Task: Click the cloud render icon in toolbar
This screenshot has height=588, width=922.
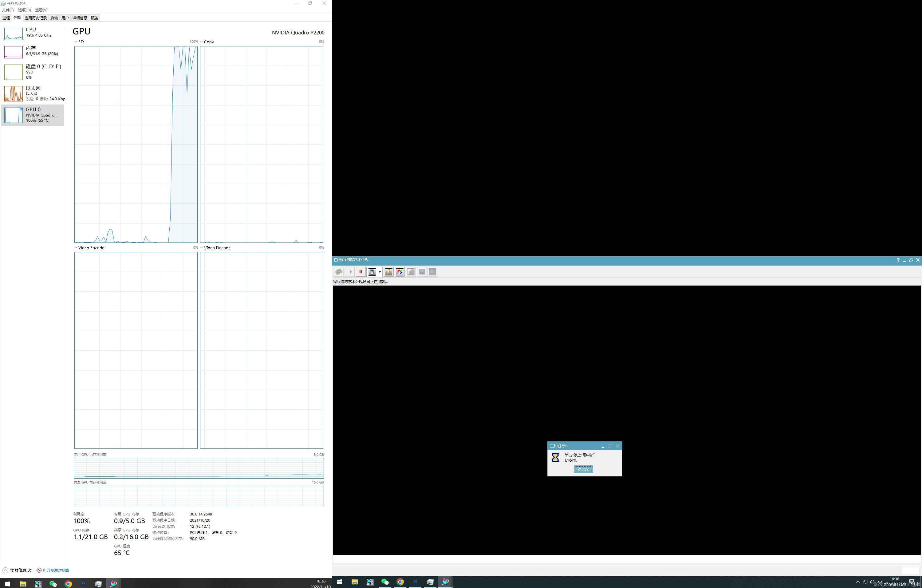Action: click(x=432, y=272)
